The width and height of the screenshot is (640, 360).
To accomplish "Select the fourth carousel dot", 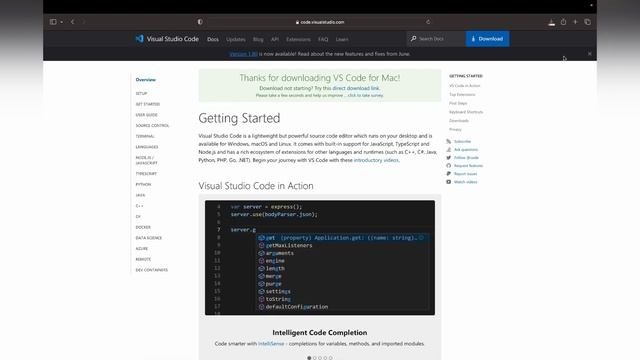I will (325, 358).
